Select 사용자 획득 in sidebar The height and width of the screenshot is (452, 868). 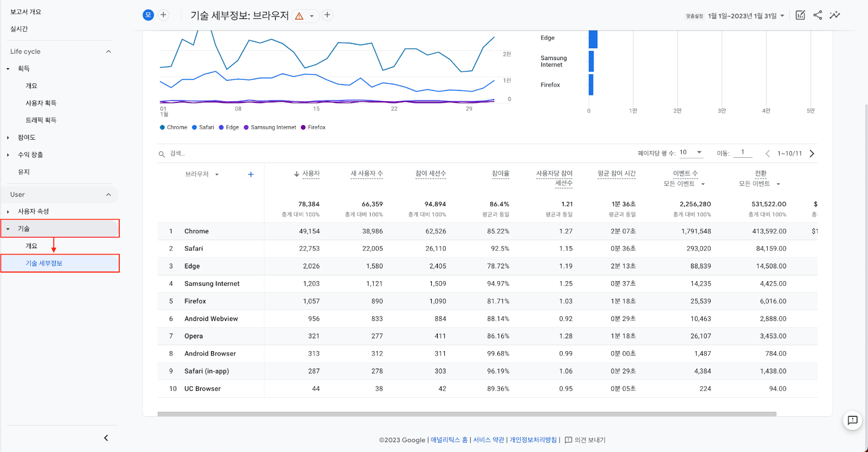pyautogui.click(x=41, y=103)
